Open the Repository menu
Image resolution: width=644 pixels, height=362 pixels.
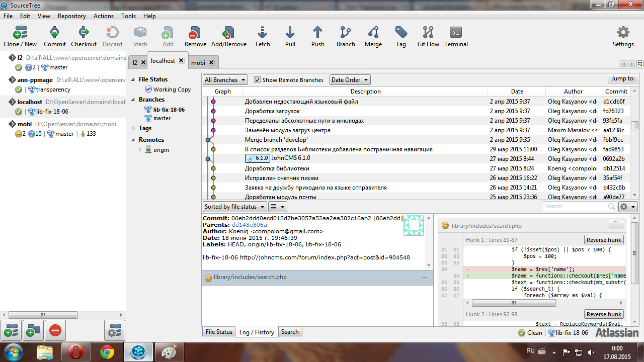pos(71,16)
